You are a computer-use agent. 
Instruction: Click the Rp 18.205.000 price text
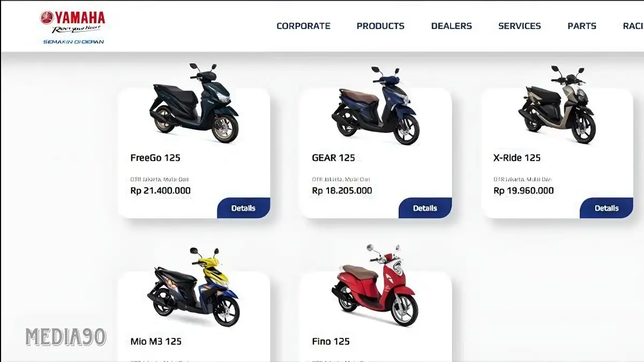342,190
